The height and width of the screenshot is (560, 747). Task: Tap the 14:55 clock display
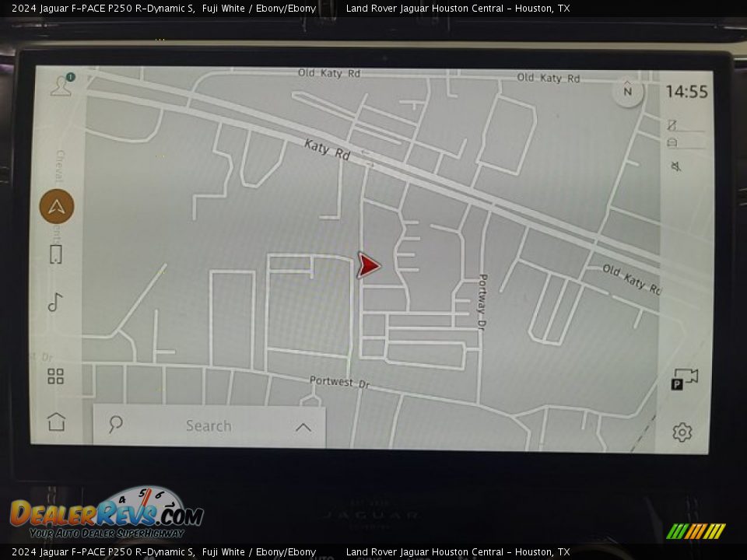pos(686,92)
